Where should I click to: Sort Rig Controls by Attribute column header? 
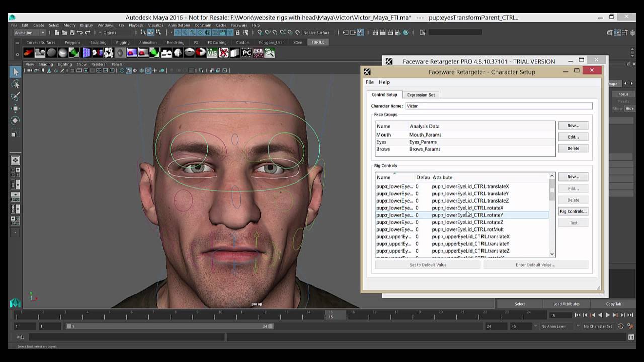(x=443, y=177)
